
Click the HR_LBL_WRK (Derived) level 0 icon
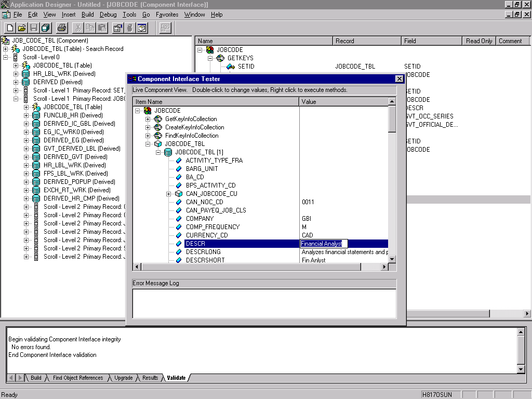[x=25, y=74]
